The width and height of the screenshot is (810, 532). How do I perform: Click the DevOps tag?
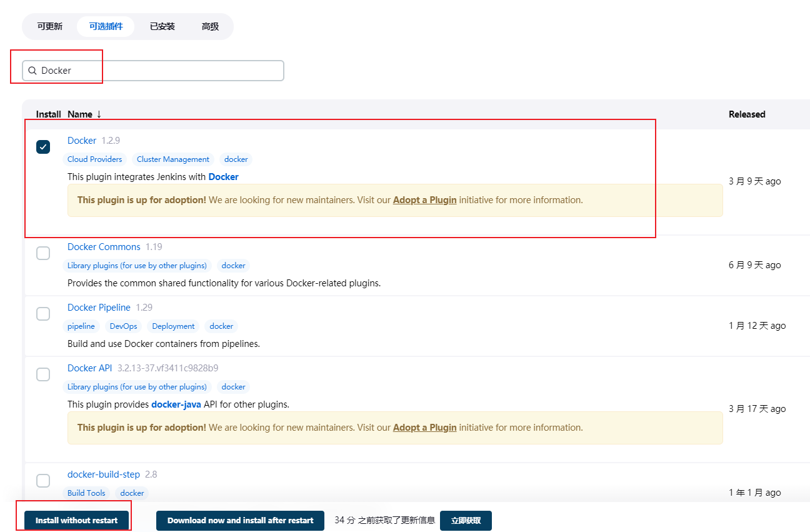(x=123, y=326)
